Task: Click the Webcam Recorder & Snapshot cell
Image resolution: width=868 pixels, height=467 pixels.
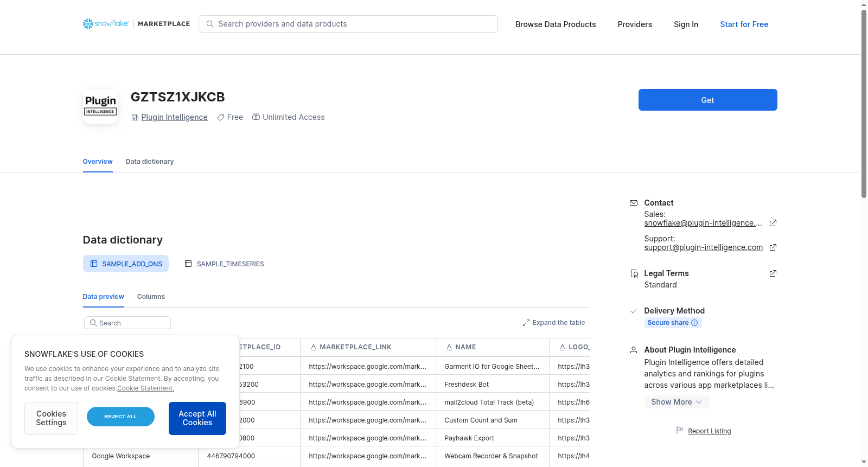Action: click(x=493, y=456)
